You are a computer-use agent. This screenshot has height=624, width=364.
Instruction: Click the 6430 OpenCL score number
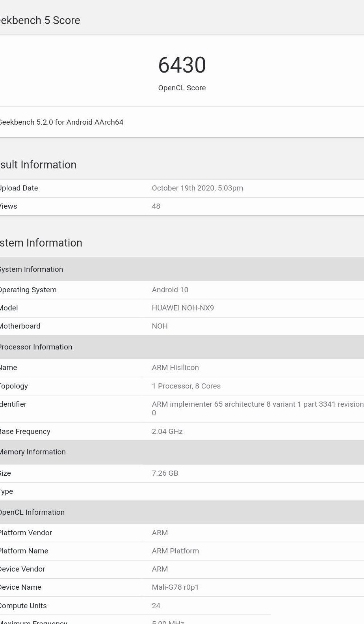pos(182,65)
